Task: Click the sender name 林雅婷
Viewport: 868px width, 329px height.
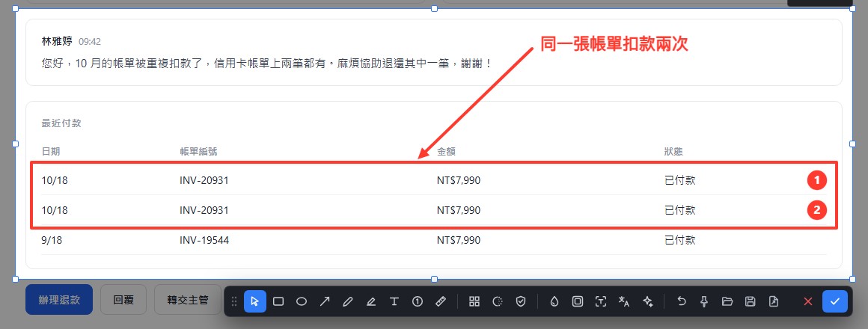Action: point(57,41)
